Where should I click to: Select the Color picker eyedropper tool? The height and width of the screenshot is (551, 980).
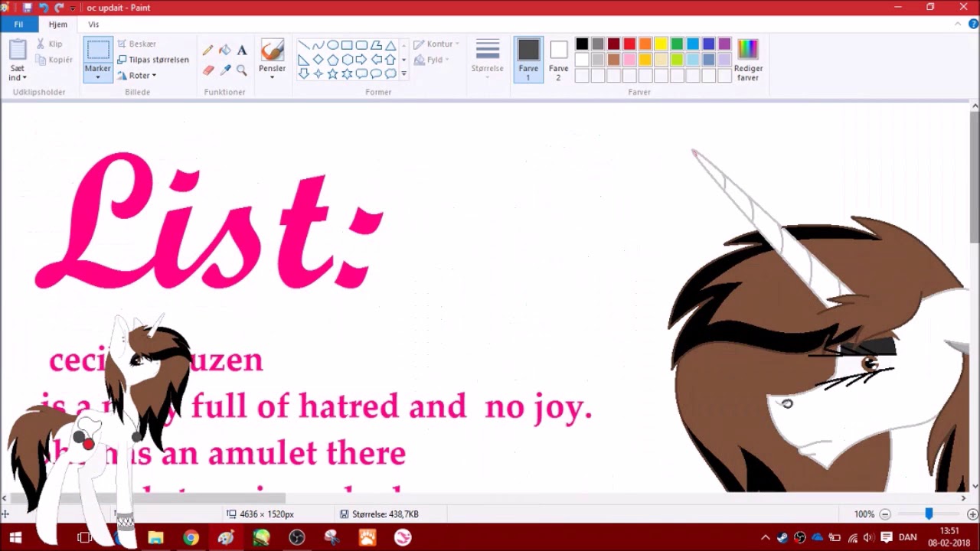click(224, 70)
